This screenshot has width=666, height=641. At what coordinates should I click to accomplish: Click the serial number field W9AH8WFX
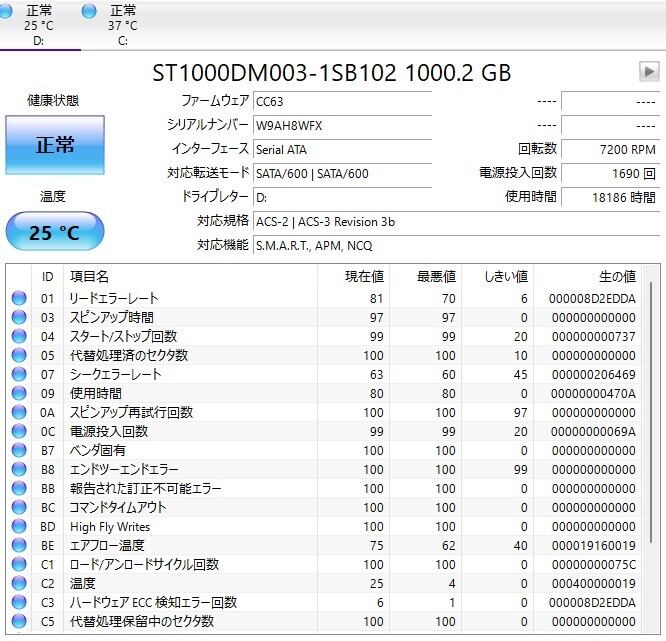point(341,125)
